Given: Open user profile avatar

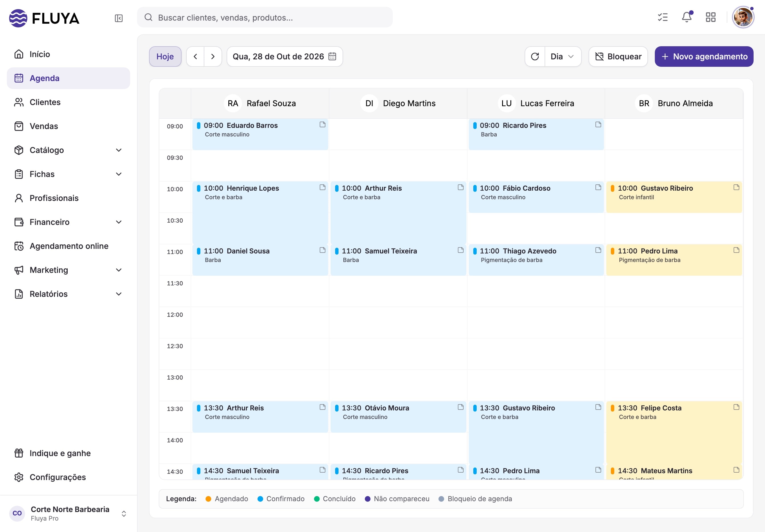Looking at the screenshot, I should [743, 17].
